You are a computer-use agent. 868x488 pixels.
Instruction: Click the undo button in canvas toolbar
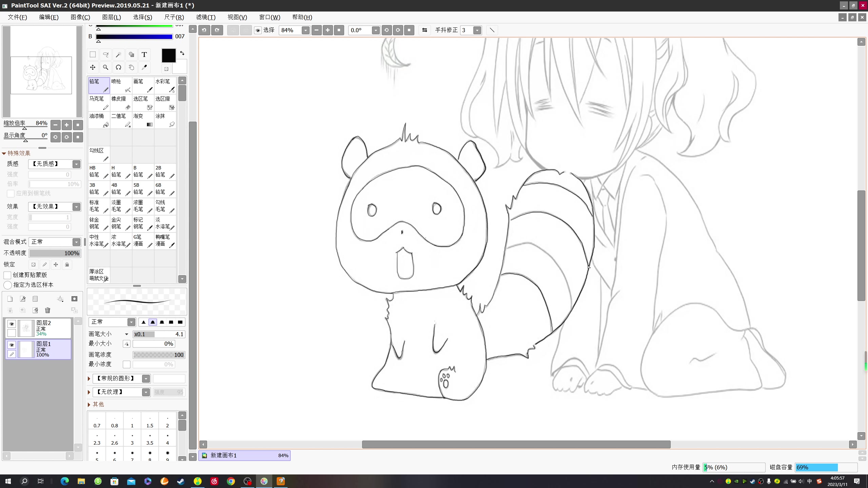coord(204,30)
